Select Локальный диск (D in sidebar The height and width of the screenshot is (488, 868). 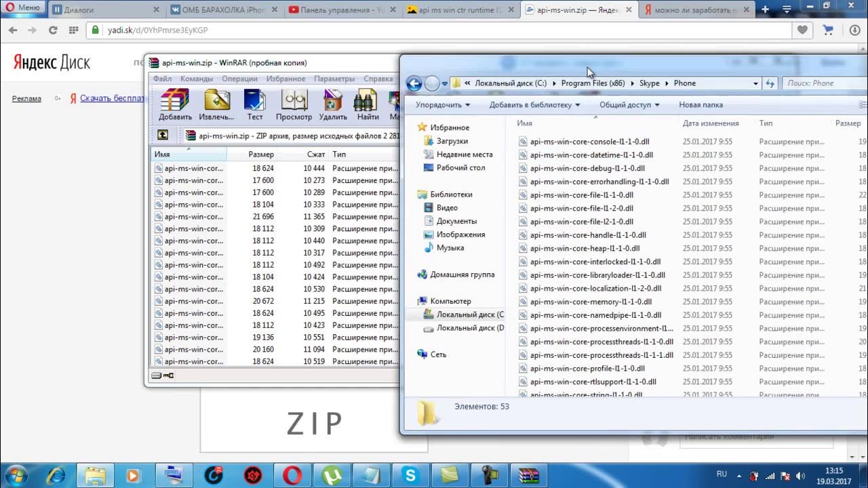(470, 328)
